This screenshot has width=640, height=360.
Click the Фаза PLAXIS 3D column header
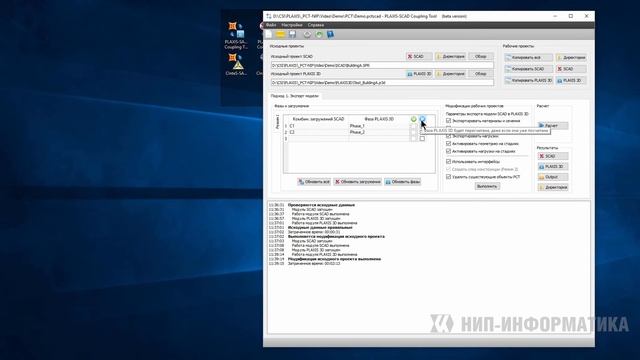pos(379,119)
